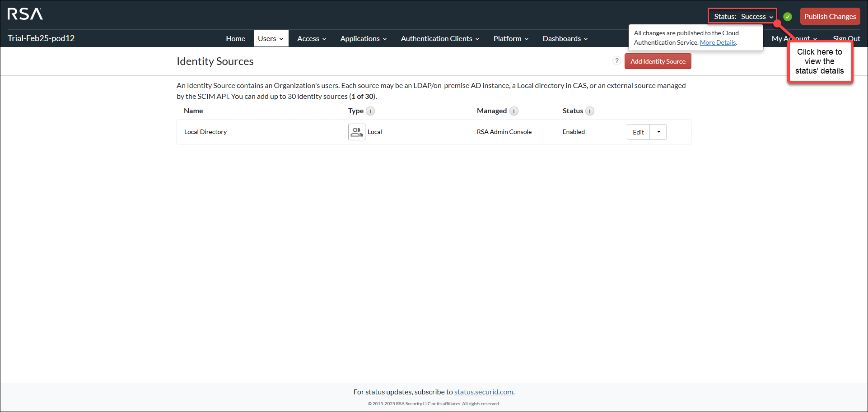Expand the Edit button's dropdown arrow
This screenshot has height=412, width=868.
658,132
